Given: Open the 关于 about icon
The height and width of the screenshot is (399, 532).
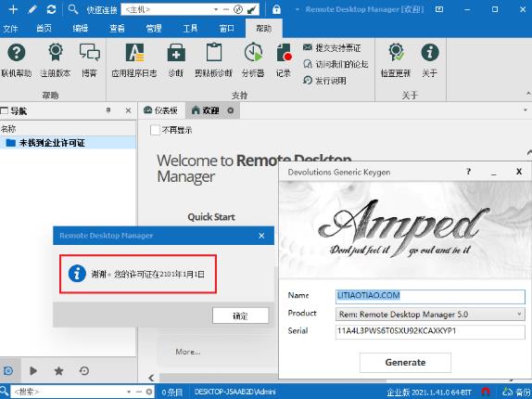Looking at the screenshot, I should pos(430,60).
